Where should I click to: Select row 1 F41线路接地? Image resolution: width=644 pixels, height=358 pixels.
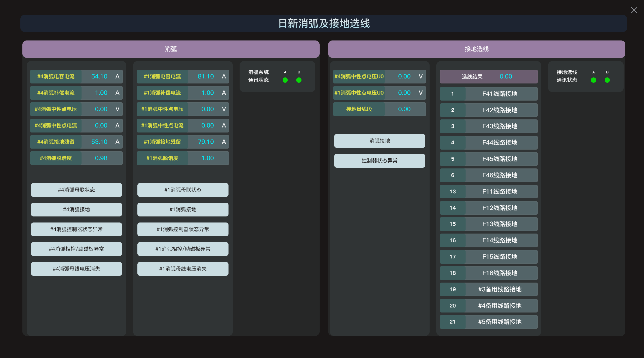488,94
